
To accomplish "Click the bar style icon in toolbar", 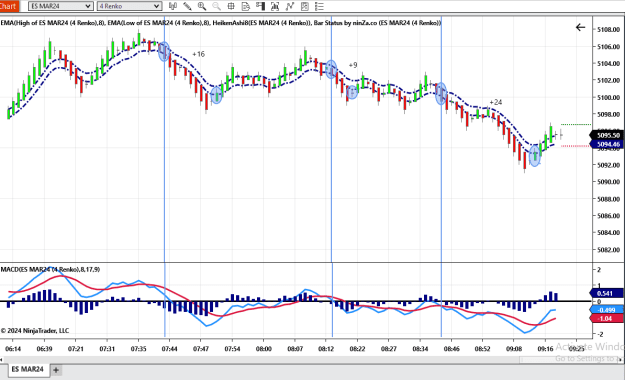I will click(x=173, y=6).
